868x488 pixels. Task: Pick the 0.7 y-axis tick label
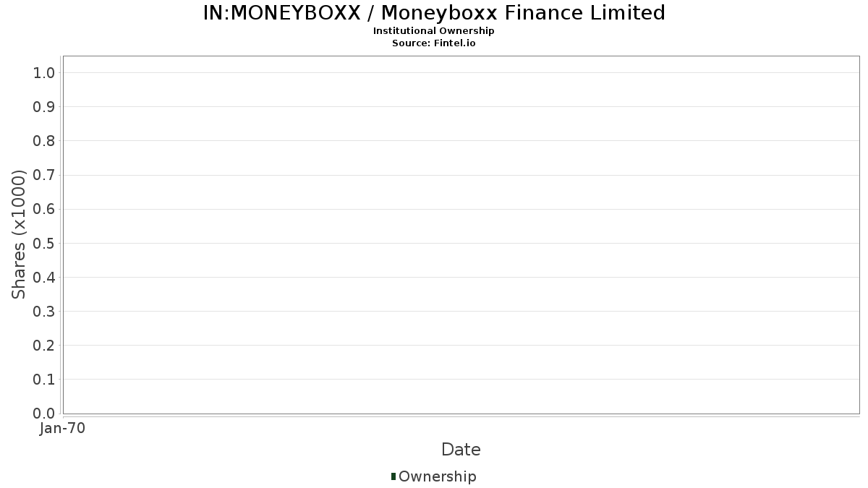click(x=44, y=175)
